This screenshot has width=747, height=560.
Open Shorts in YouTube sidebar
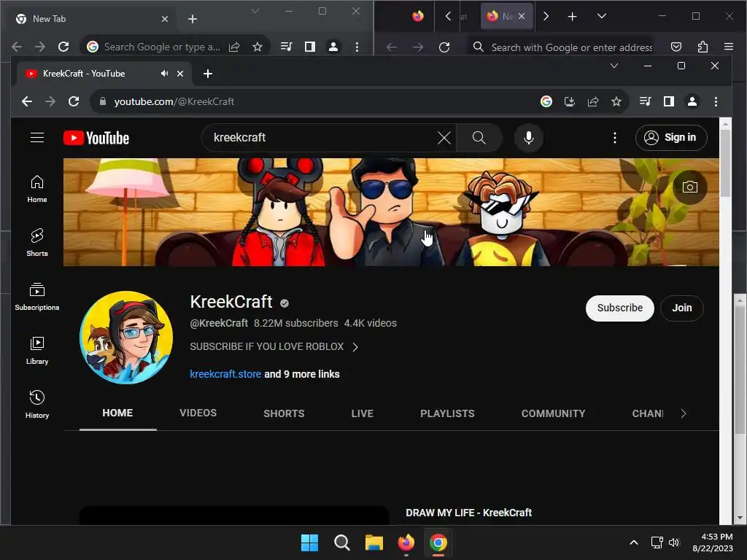point(37,243)
